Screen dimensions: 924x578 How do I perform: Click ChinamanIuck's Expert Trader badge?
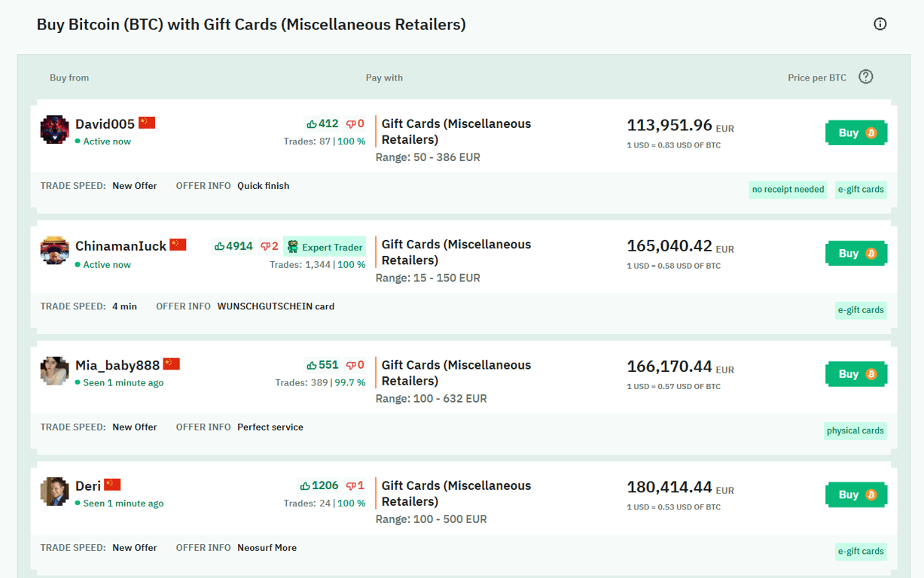(325, 247)
